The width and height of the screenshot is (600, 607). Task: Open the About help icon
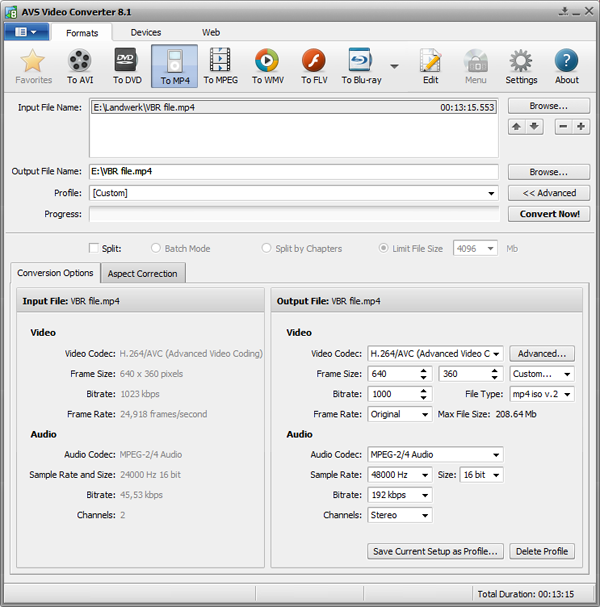click(x=566, y=67)
